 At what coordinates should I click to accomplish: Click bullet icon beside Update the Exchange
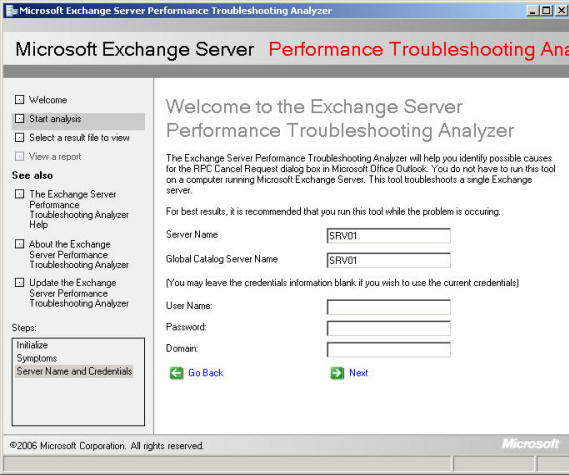(20, 282)
